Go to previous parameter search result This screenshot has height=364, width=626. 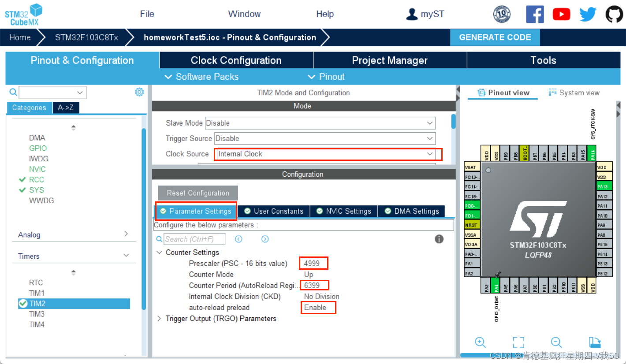tap(238, 239)
